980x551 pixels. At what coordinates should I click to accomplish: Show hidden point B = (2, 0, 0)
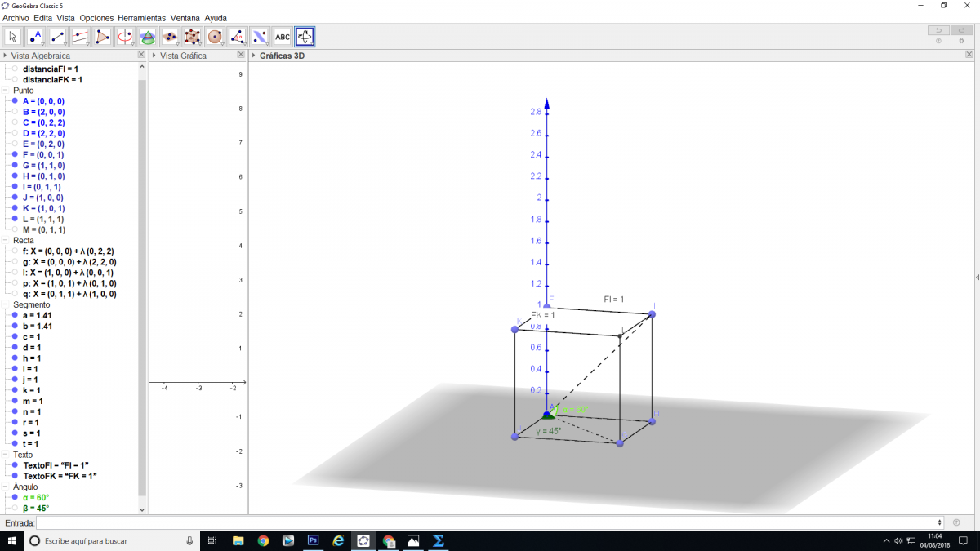click(x=15, y=112)
